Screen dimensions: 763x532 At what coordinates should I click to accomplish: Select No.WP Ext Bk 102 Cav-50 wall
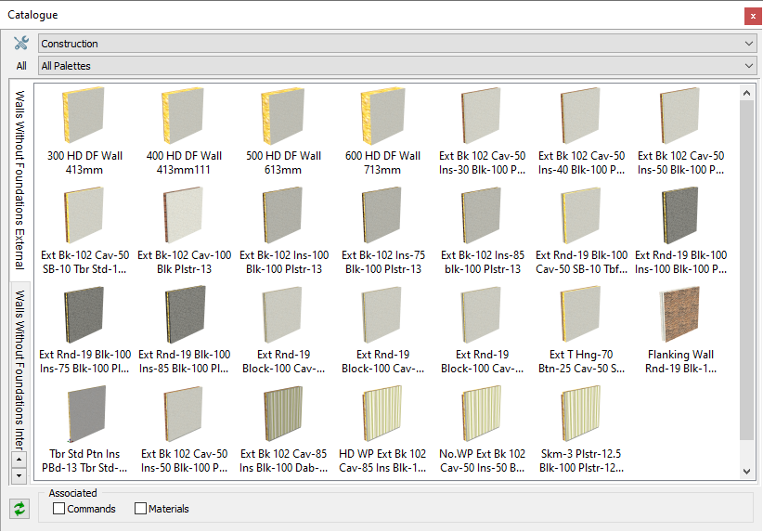(482, 429)
